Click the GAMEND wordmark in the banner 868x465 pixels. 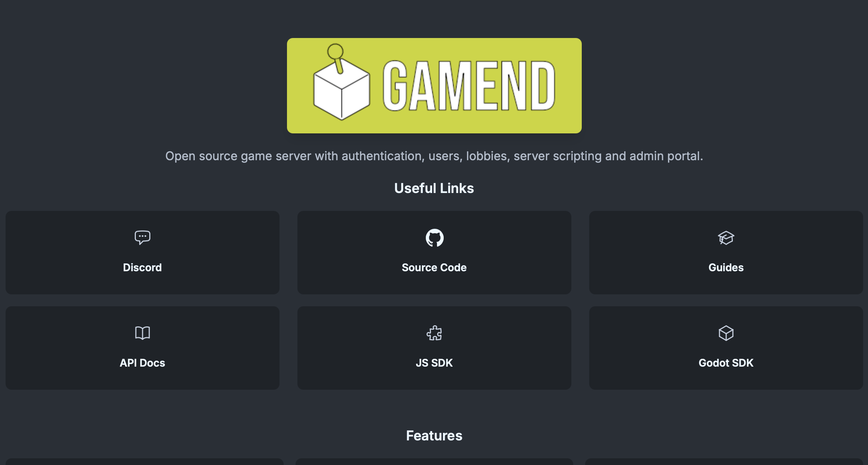click(469, 86)
